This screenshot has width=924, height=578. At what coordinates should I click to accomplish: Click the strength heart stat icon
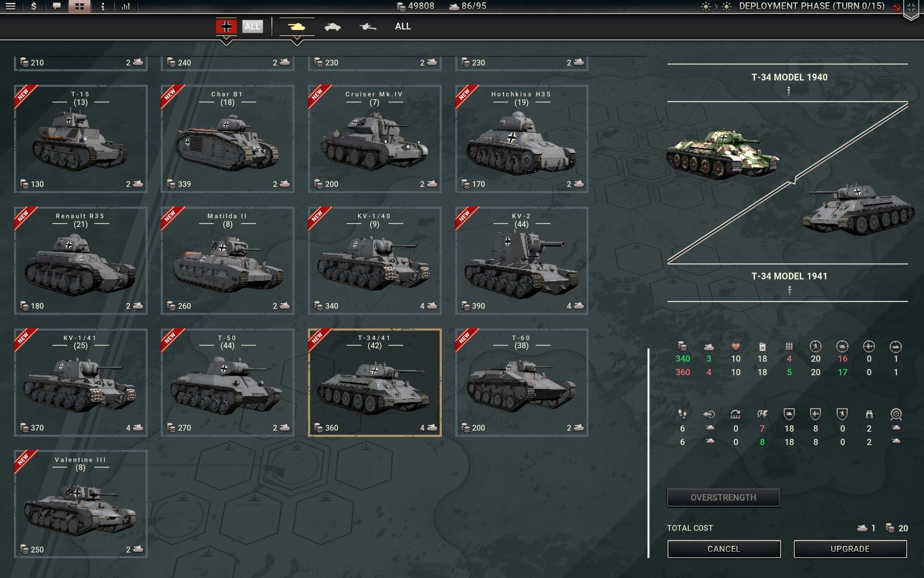[736, 347]
